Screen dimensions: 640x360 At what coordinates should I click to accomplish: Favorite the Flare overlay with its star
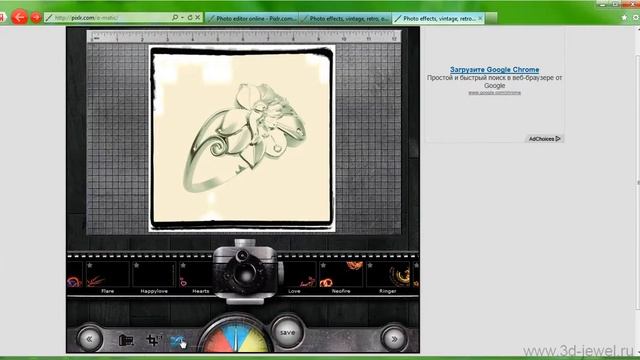coord(90,265)
